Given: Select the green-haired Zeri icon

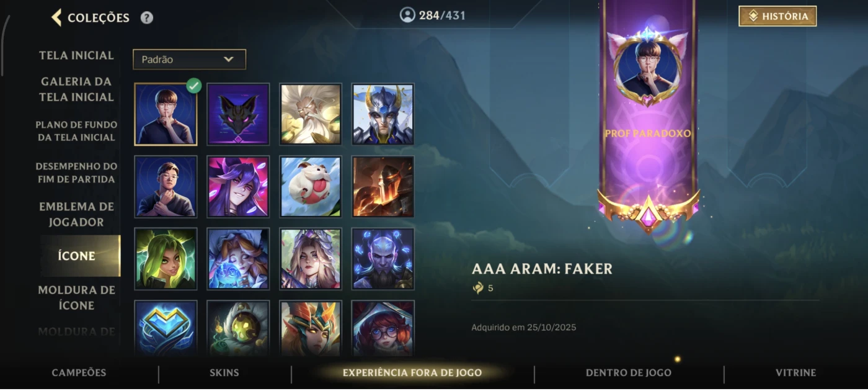Looking at the screenshot, I should pos(166,259).
